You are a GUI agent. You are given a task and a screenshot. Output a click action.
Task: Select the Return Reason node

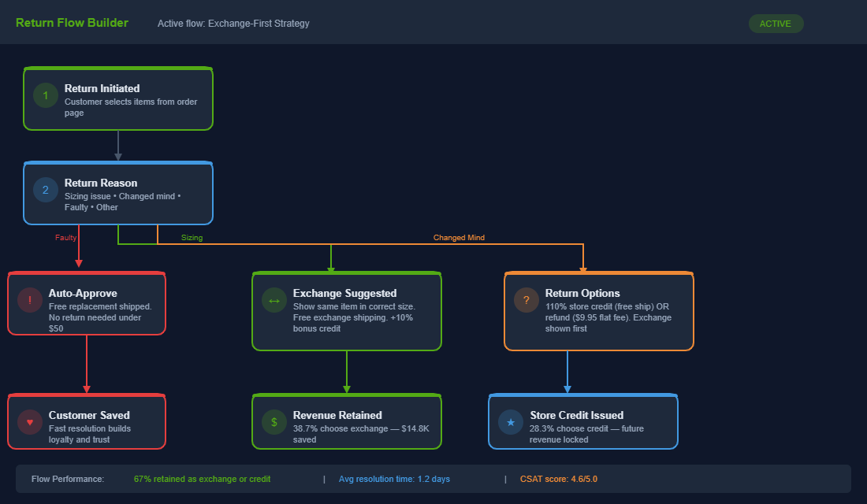coord(118,193)
